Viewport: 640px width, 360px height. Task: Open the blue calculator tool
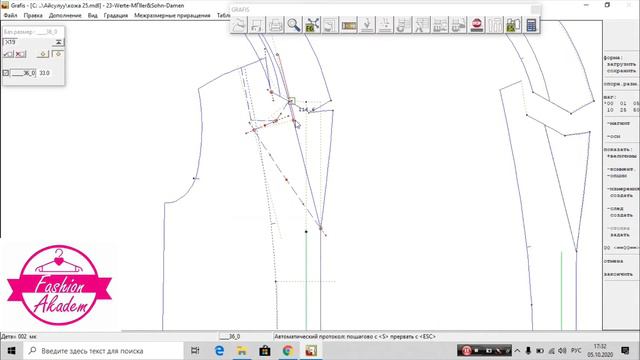tap(531, 25)
